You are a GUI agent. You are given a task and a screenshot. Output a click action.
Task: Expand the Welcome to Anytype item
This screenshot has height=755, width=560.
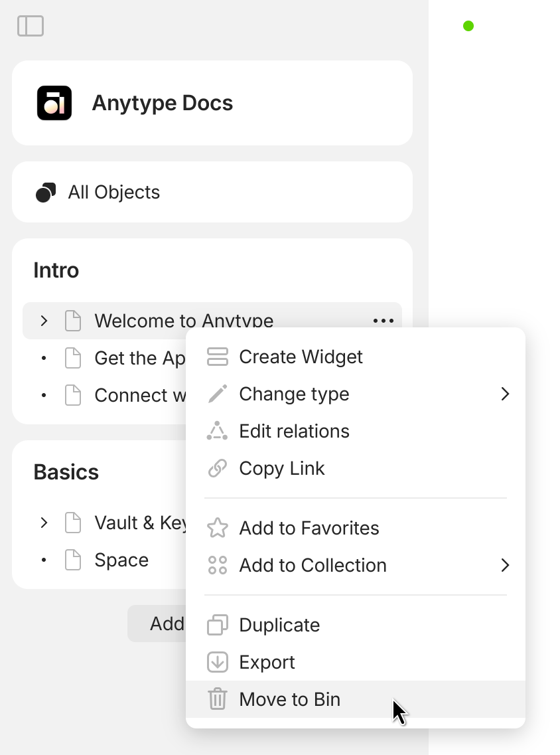pyautogui.click(x=44, y=321)
